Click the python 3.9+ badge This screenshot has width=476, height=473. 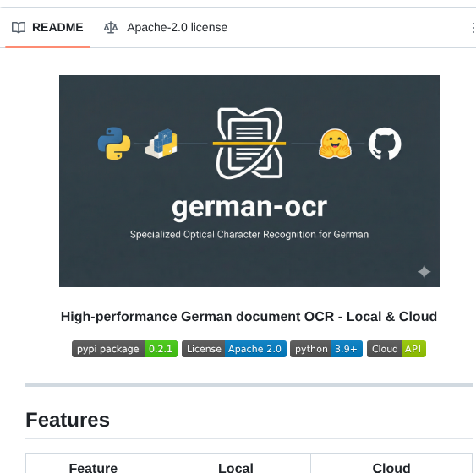click(326, 349)
